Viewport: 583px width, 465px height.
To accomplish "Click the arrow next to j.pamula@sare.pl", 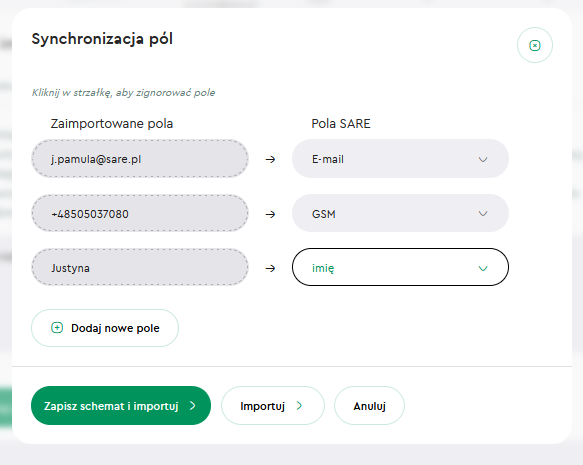I will tap(270, 159).
